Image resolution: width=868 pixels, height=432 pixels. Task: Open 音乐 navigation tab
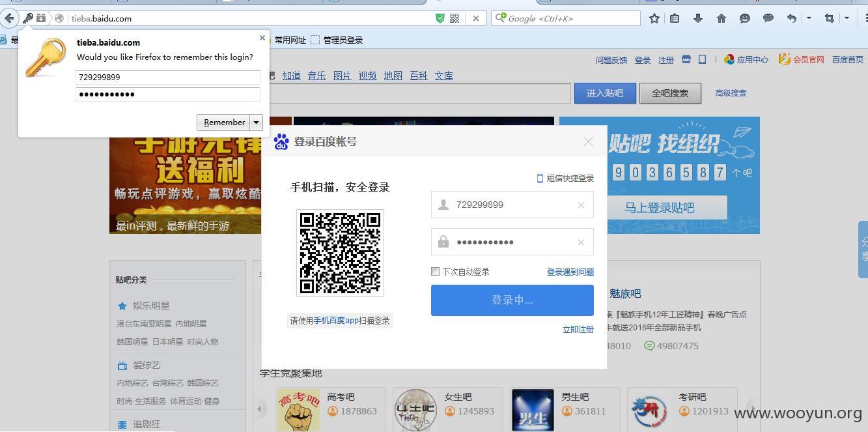pyautogui.click(x=317, y=76)
